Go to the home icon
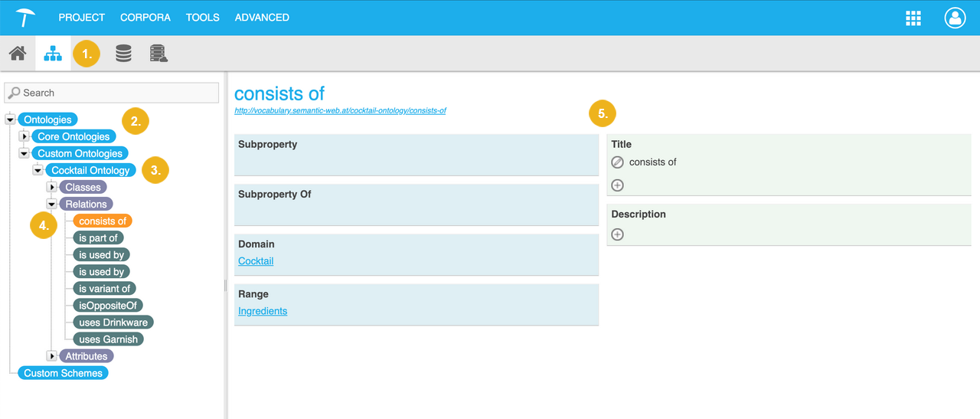The height and width of the screenshot is (419, 980). tap(18, 54)
